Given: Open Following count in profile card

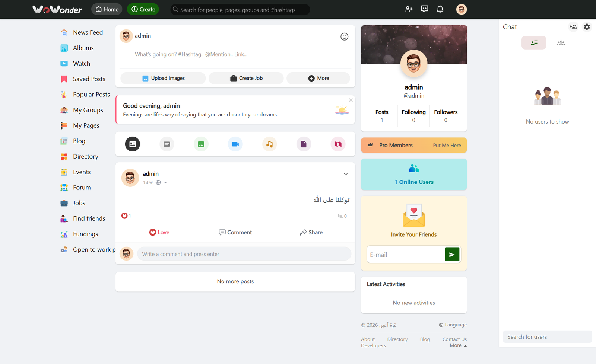Looking at the screenshot, I should [414, 116].
